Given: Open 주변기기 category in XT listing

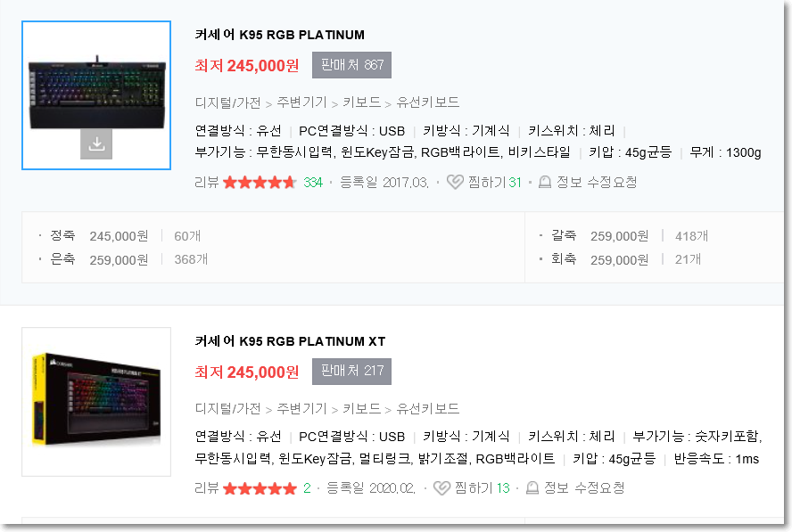Looking at the screenshot, I should (x=301, y=408).
